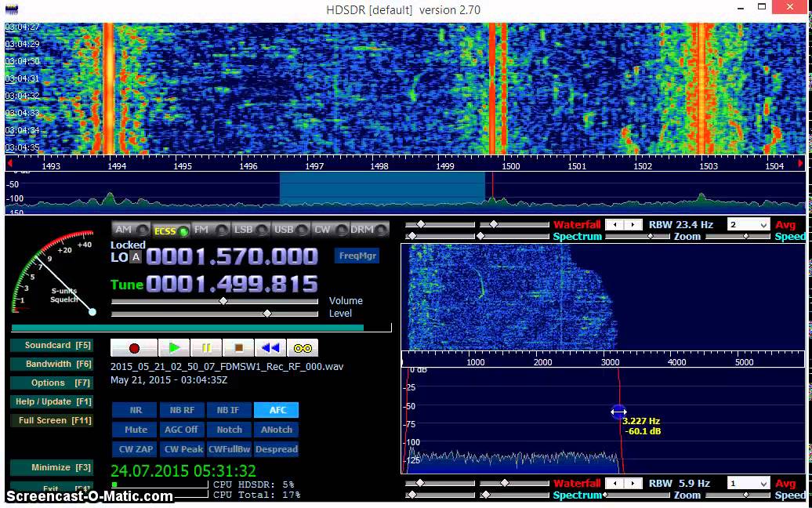
Task: Select AM demodulation mode
Action: pos(132,230)
